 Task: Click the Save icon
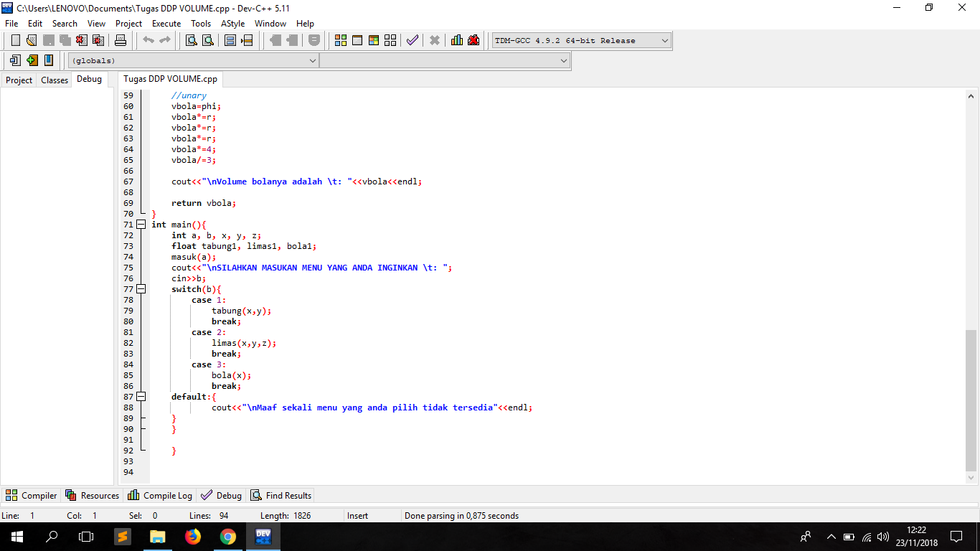coord(49,40)
